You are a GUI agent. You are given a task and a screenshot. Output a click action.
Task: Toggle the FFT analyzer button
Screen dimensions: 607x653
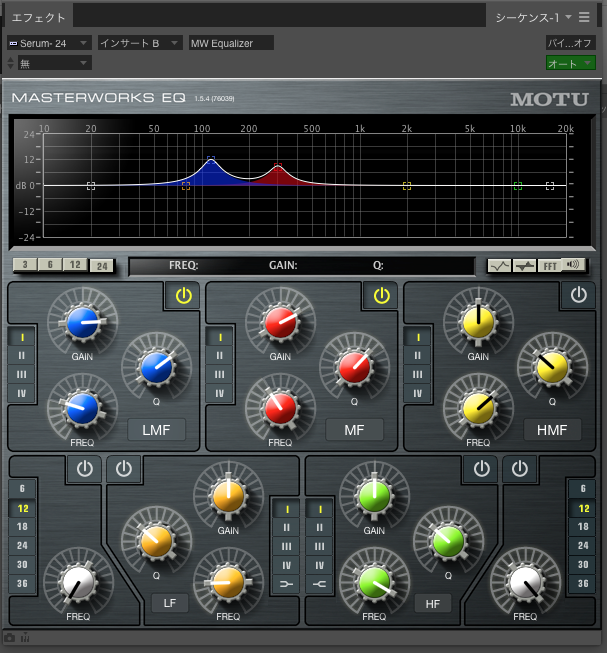(550, 265)
